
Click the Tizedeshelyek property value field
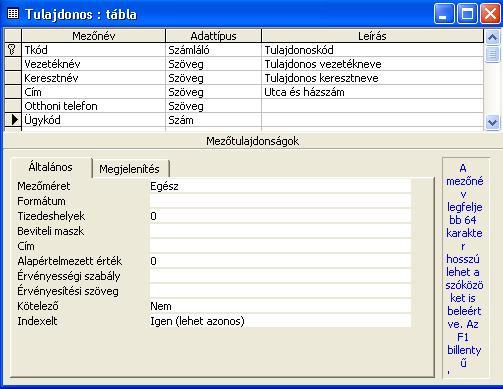[280, 216]
